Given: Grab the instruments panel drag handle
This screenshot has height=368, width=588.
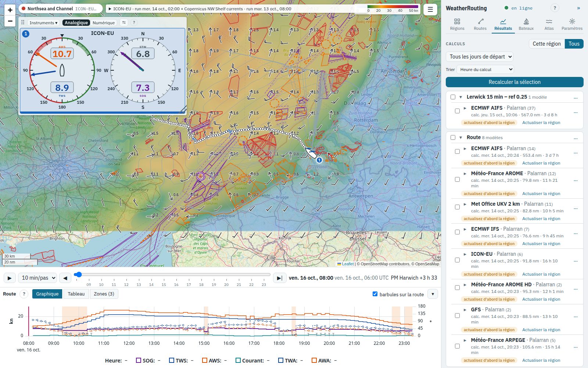Looking at the screenshot, I should pos(23,22).
